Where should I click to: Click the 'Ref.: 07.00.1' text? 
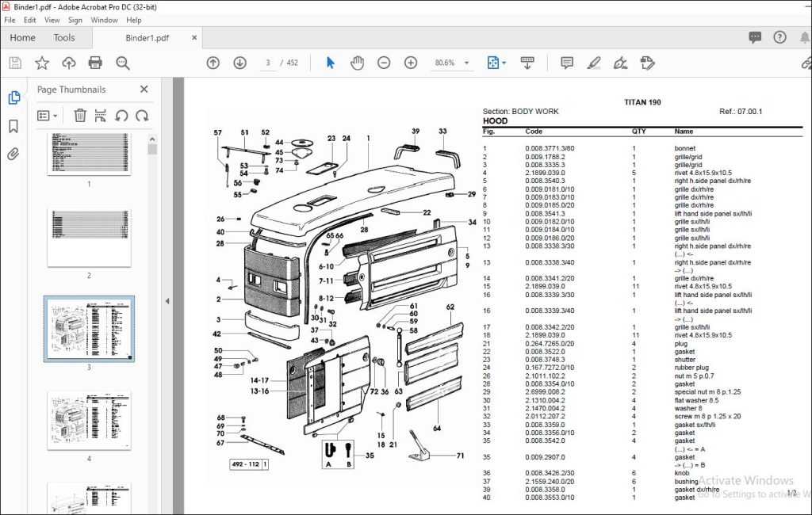[x=741, y=111]
